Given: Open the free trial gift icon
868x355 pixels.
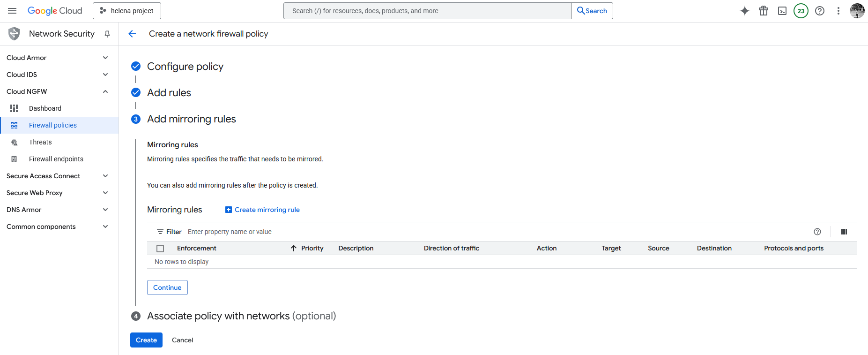Looking at the screenshot, I should pyautogui.click(x=763, y=11).
